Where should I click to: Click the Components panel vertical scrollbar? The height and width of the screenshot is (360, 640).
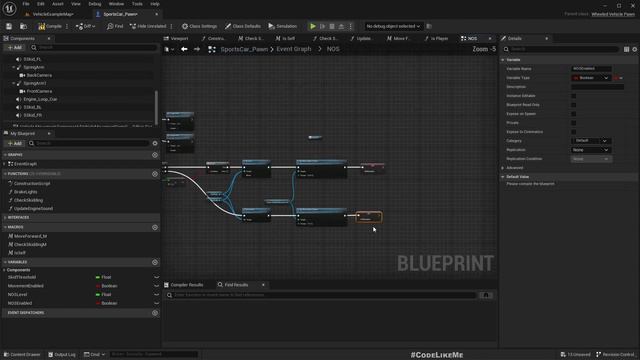[156, 107]
